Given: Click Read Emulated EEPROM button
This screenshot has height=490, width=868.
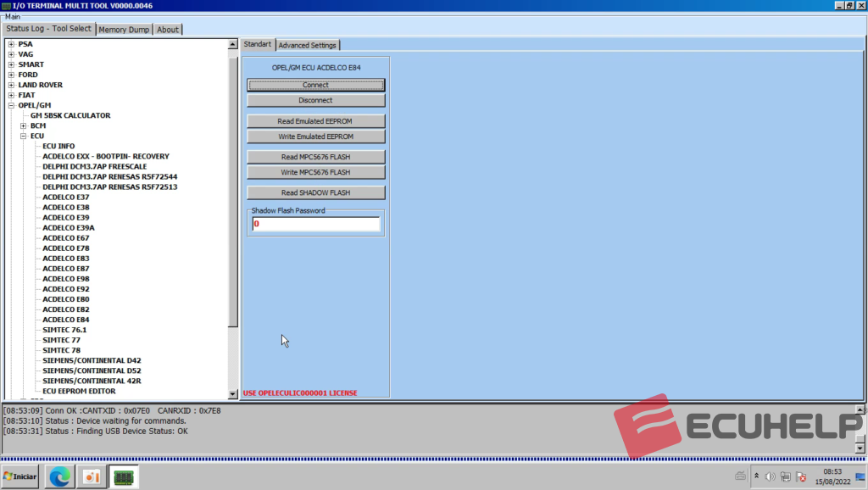Looking at the screenshot, I should pyautogui.click(x=315, y=121).
